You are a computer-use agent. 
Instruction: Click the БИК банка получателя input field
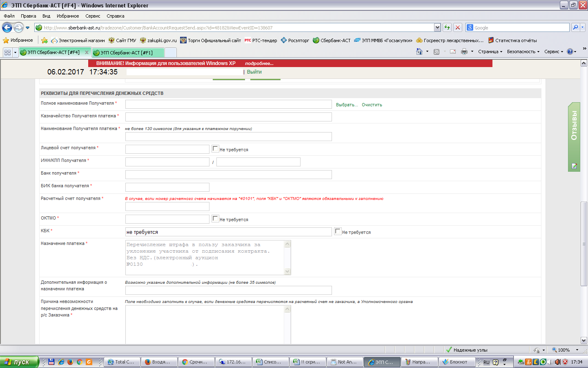point(167,187)
